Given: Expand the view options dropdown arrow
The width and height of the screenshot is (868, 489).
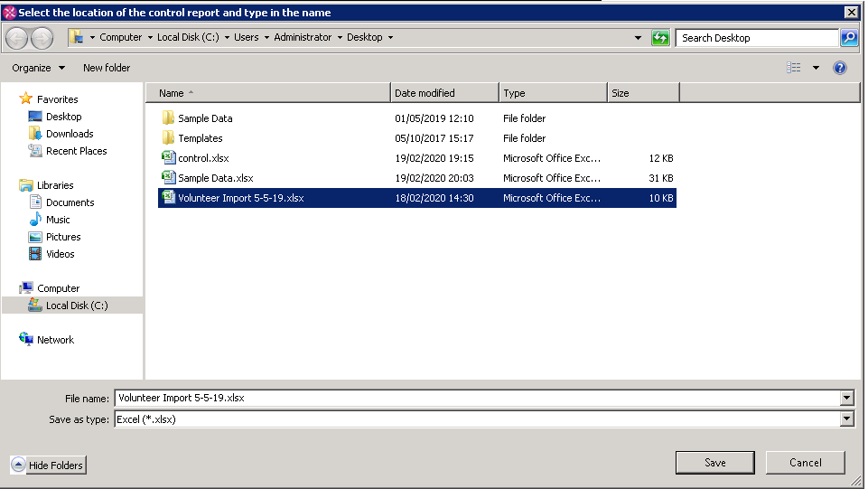Looking at the screenshot, I should 816,68.
